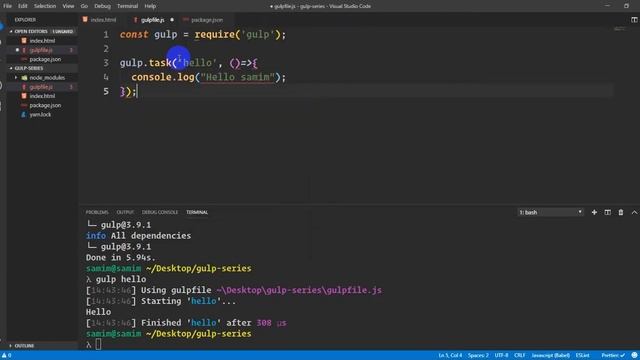Select gulpfile.js in Open Editors list

pyautogui.click(x=41, y=50)
